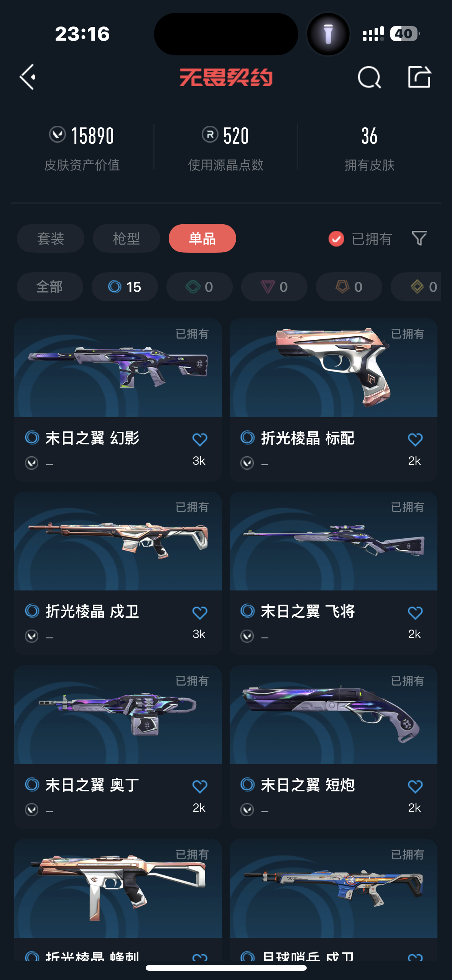Tap heart on 折光棱晶 戍卫 card

pos(199,613)
